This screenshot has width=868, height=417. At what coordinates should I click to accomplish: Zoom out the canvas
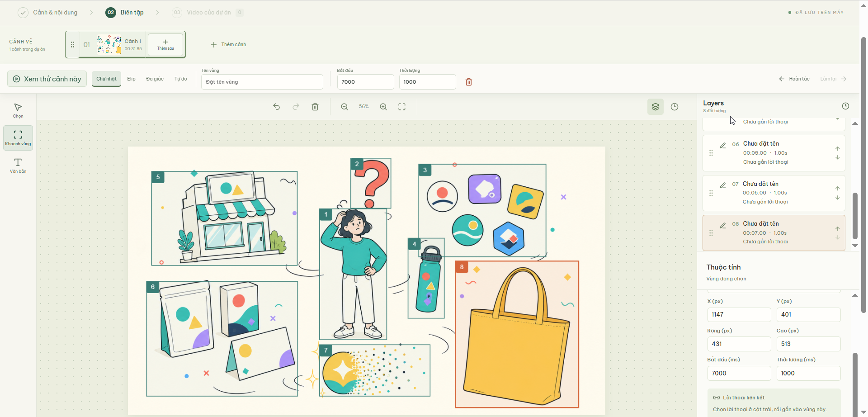[344, 107]
